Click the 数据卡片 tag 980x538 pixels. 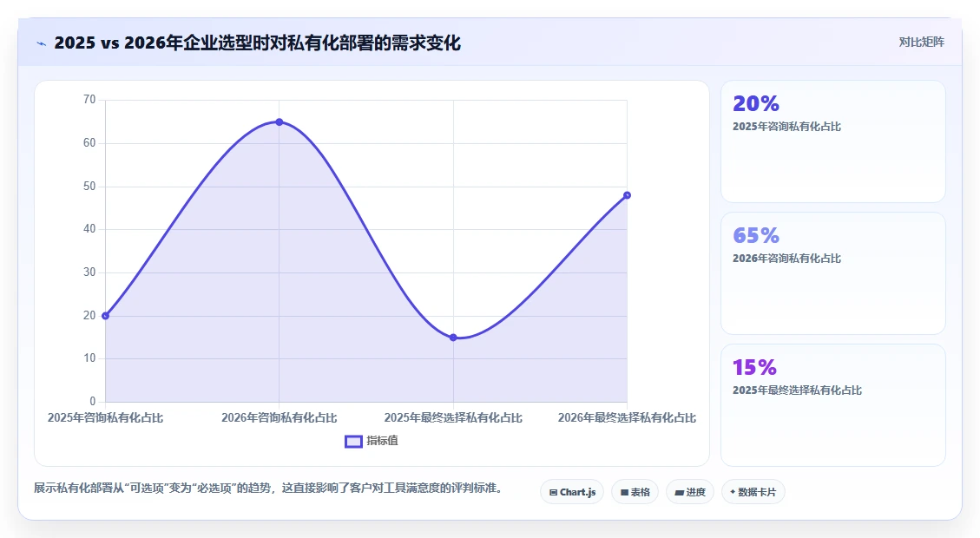tap(753, 492)
